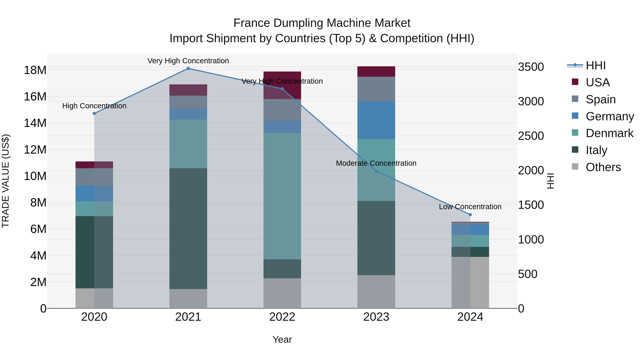
Task: Toggle the Germany legend entry
Action: click(603, 116)
